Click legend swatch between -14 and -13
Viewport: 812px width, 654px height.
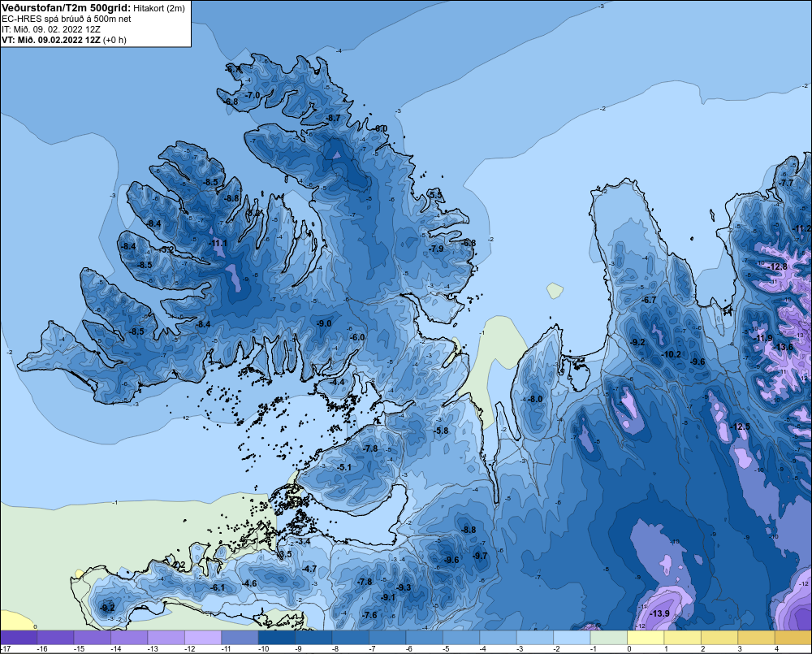(129, 638)
